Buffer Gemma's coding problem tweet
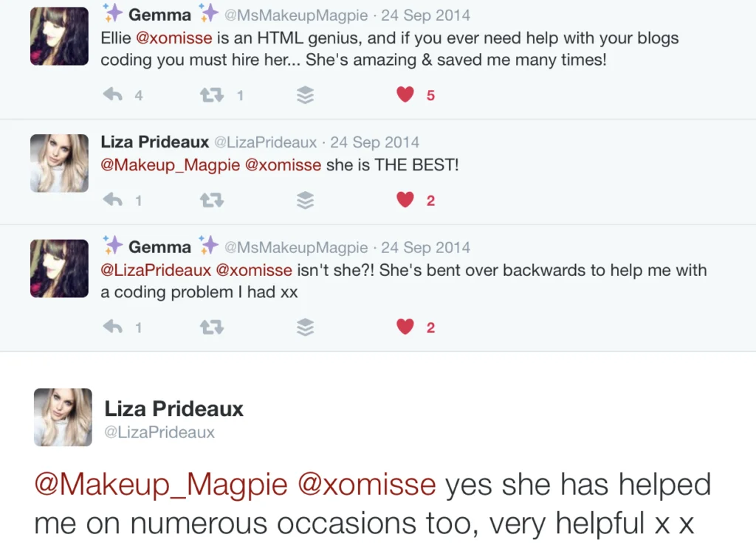 305,327
